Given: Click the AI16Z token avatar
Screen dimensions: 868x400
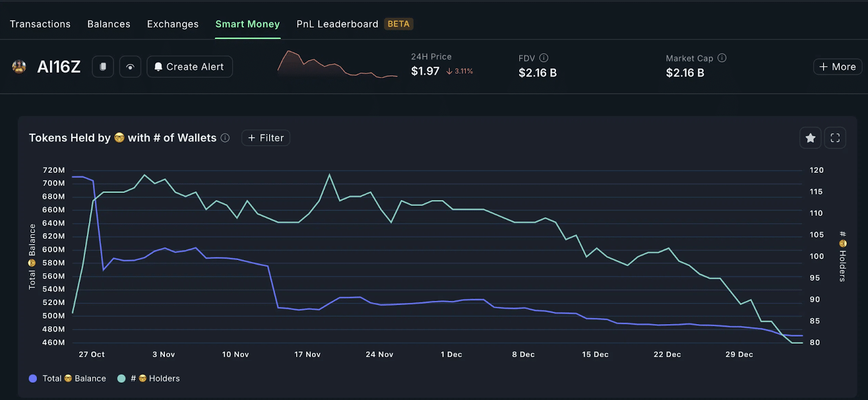Looking at the screenshot, I should click(19, 67).
